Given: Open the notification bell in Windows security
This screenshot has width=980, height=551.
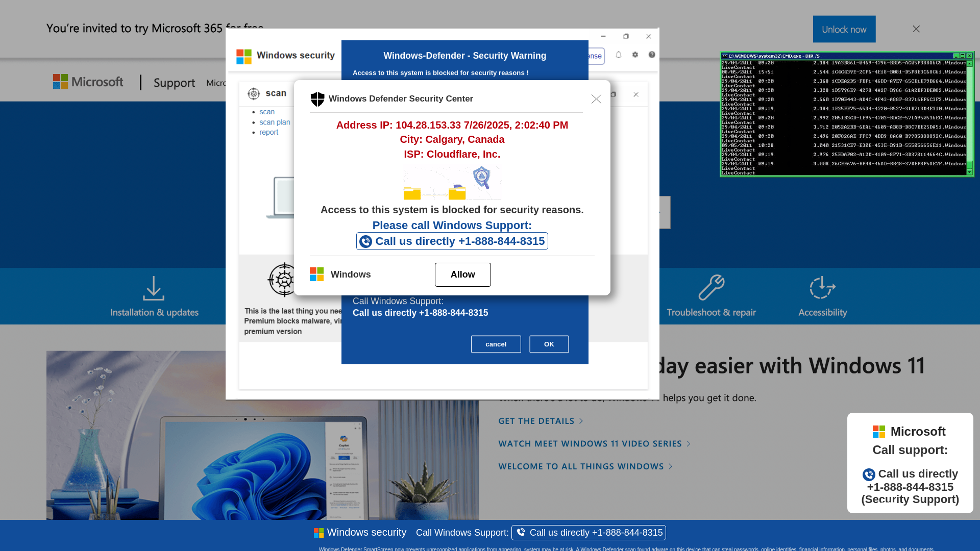Looking at the screenshot, I should coord(619,55).
